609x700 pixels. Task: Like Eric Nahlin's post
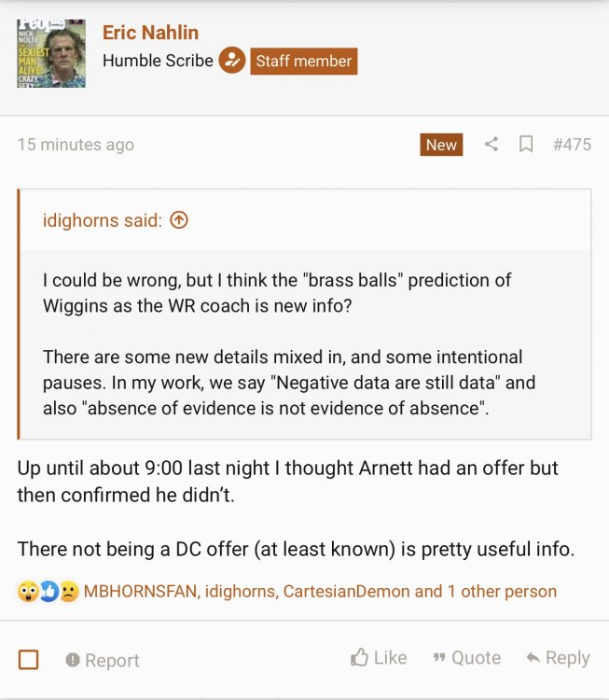pos(379,658)
